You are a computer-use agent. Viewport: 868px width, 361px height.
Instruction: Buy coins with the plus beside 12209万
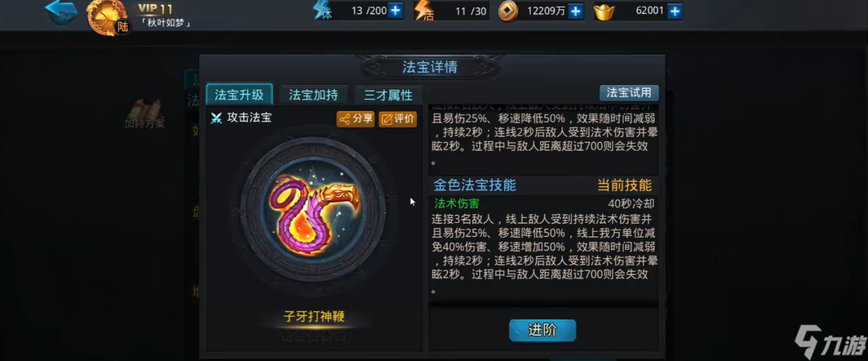576,11
